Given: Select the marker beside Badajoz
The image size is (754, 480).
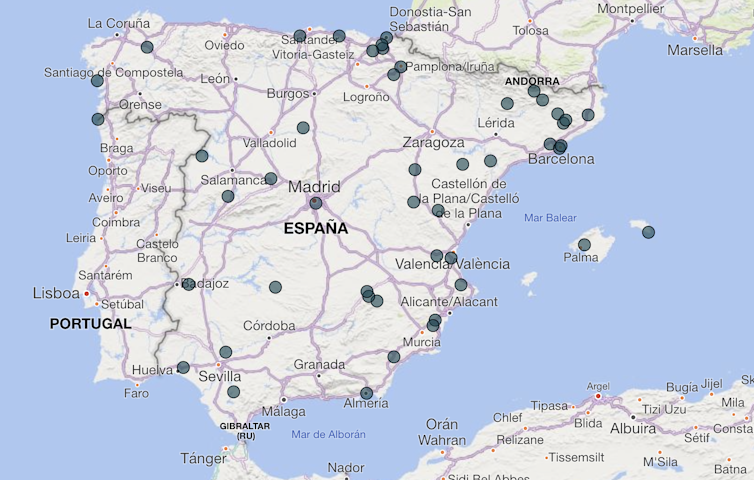Looking at the screenshot, I should [189, 284].
